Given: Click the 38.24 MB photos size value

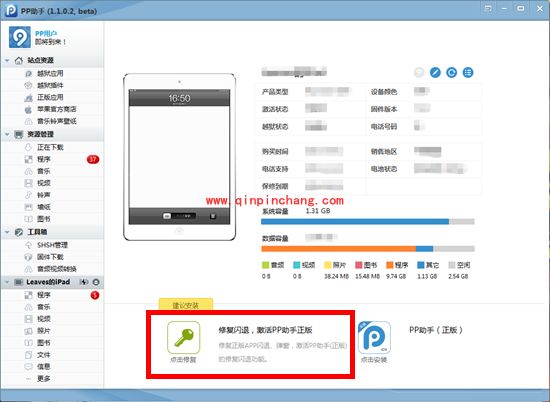Looking at the screenshot, I should (x=336, y=276).
